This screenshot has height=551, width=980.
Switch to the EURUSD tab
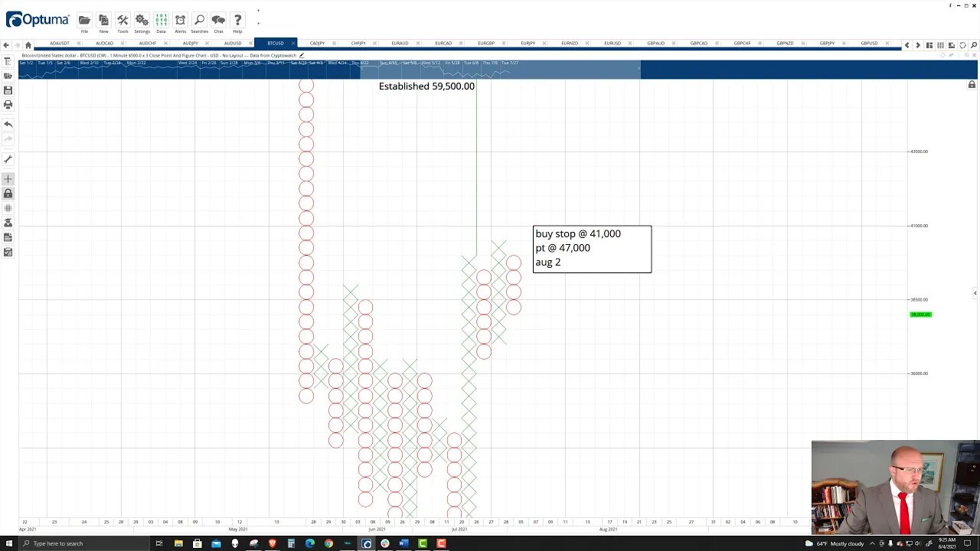612,44
